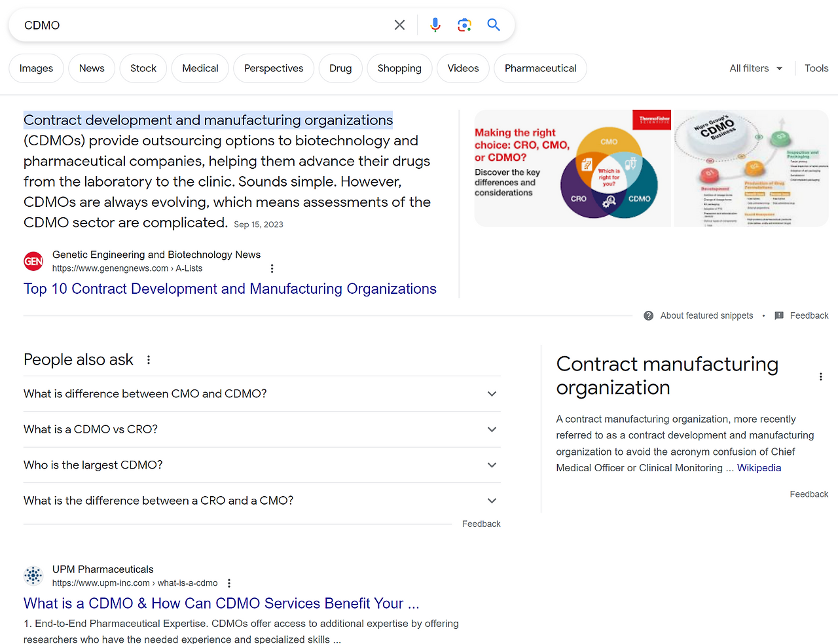Click About featured snippets link
This screenshot has height=644, width=838.
click(x=706, y=315)
